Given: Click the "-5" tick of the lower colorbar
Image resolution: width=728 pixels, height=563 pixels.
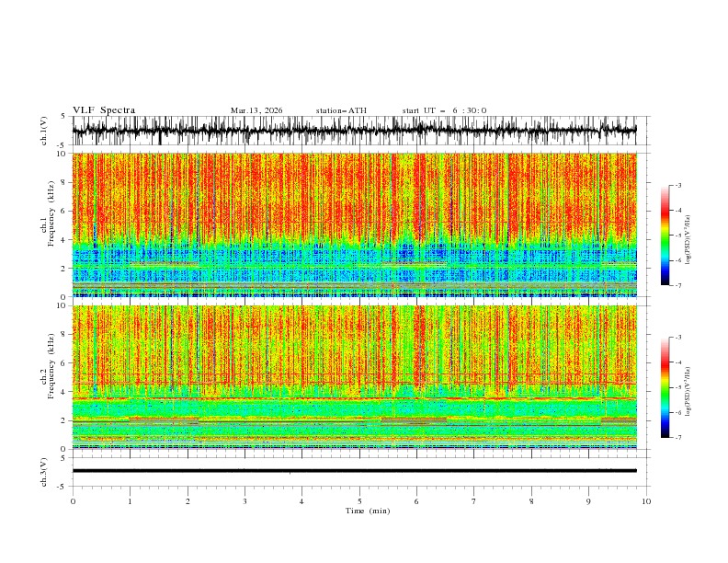Looking at the screenshot, I should [677, 387].
